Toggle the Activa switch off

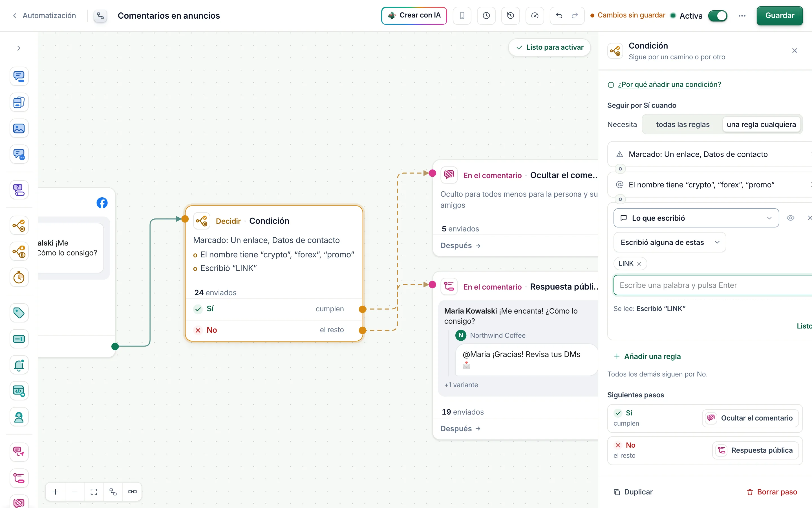[718, 16]
